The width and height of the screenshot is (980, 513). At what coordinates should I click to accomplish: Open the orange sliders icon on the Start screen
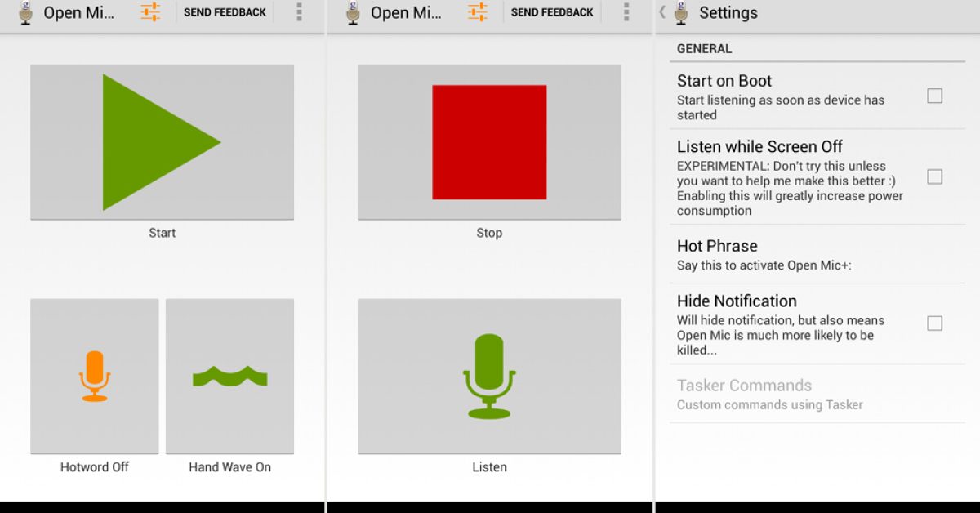click(x=150, y=12)
